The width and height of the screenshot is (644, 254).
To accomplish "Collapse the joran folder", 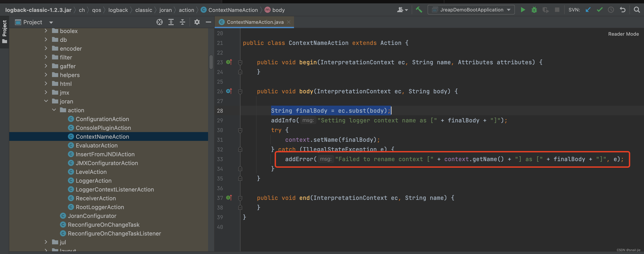I will (46, 101).
